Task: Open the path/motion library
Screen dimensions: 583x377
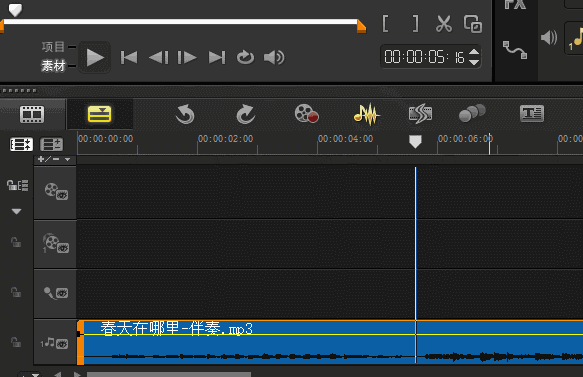Action: click(515, 50)
